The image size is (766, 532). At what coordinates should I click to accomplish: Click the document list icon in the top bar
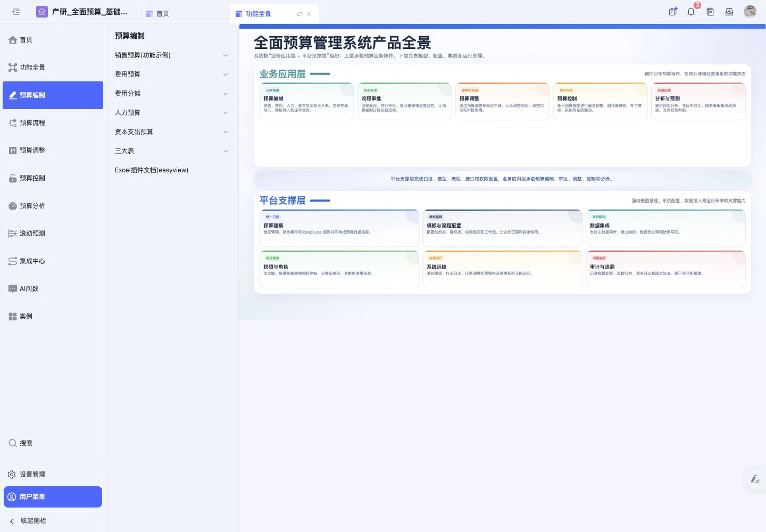(x=710, y=12)
